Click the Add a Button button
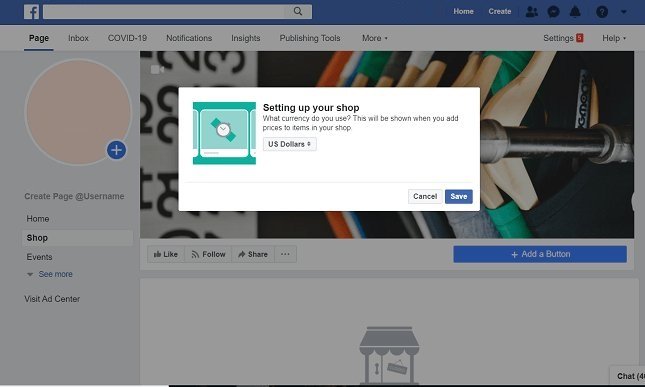Image resolution: width=645 pixels, height=387 pixels. [x=540, y=254]
